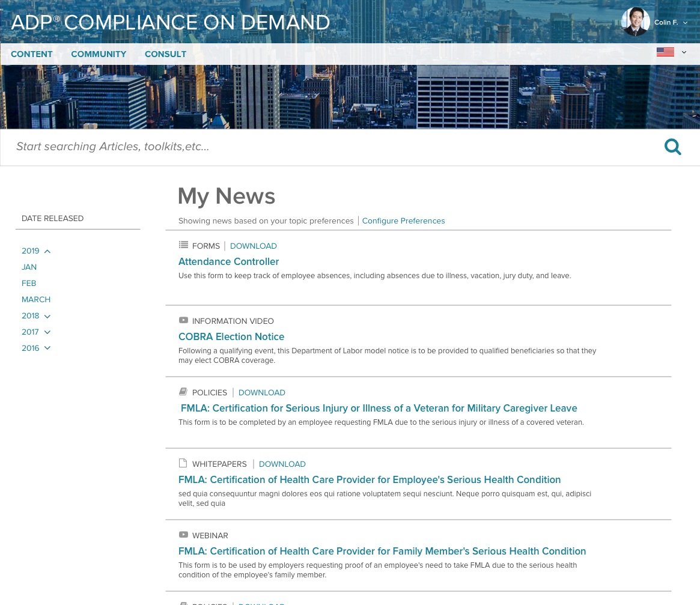The width and height of the screenshot is (700, 605).
Task: Open the COMMUNITY menu
Action: (99, 54)
